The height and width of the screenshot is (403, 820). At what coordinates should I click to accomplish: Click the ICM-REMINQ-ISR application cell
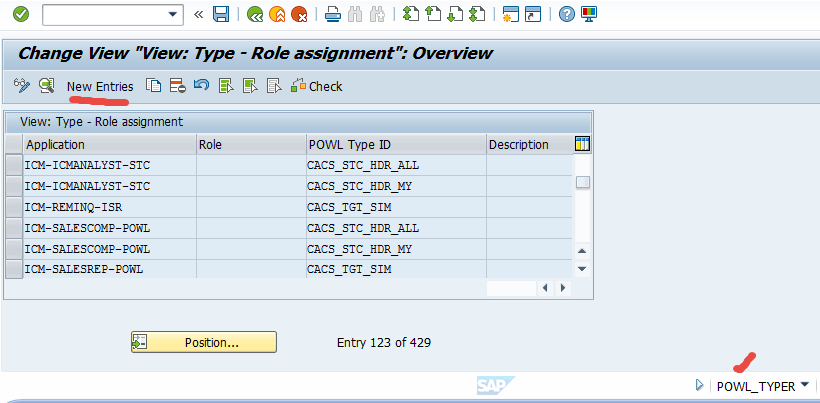(110, 207)
